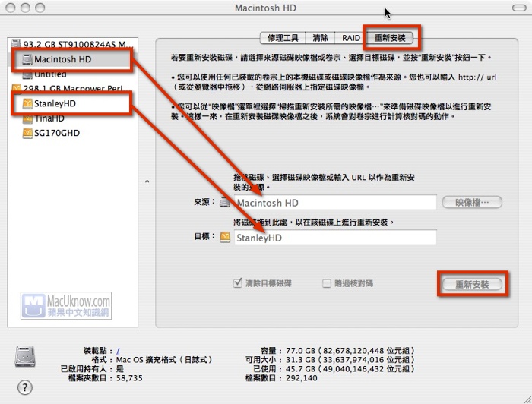Click the Macintosh HD window title
This screenshot has height=404, width=532.
pyautogui.click(x=265, y=8)
